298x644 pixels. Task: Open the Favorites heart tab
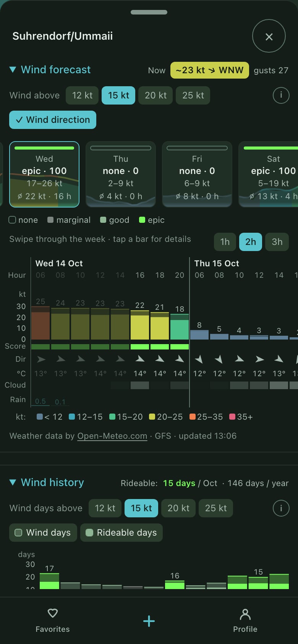click(x=53, y=621)
